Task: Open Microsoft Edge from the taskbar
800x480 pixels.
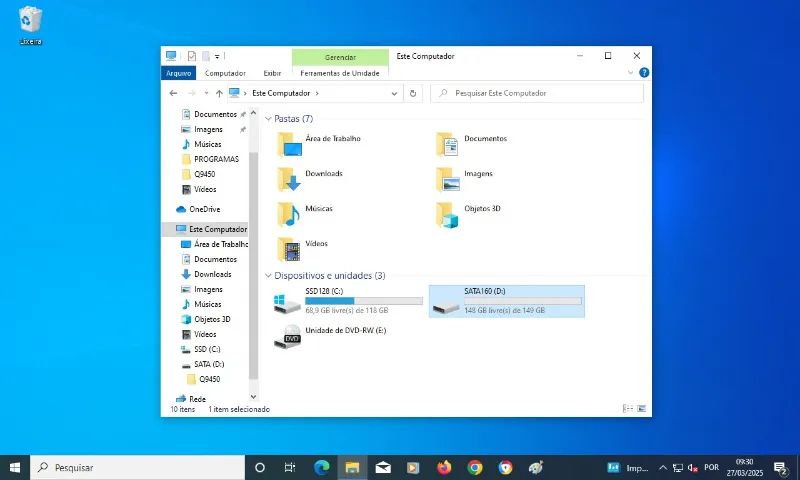Action: click(321, 467)
